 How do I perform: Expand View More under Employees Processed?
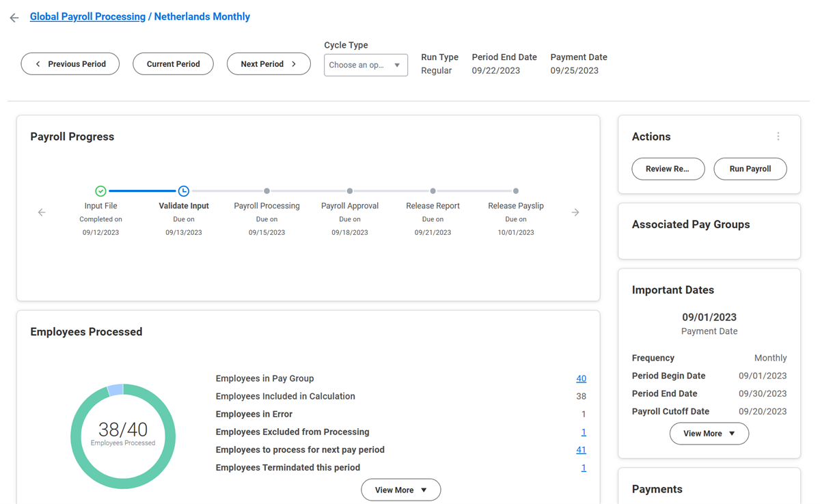tap(401, 490)
